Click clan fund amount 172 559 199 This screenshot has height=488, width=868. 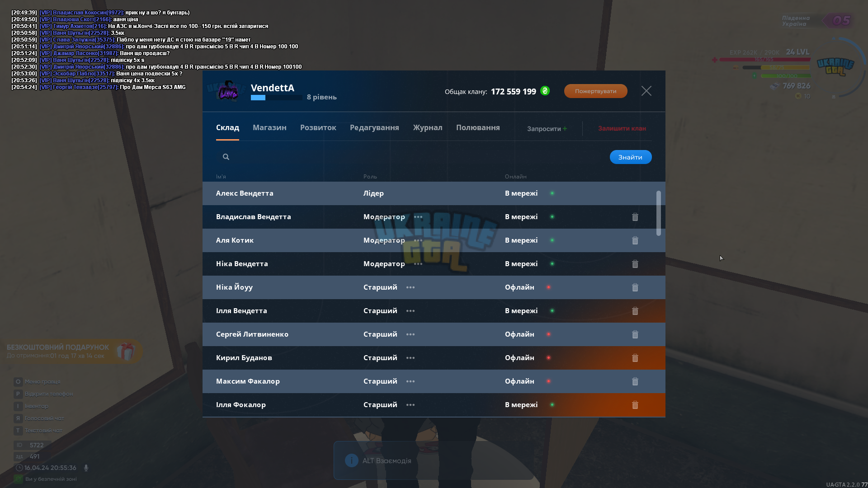[x=514, y=92]
